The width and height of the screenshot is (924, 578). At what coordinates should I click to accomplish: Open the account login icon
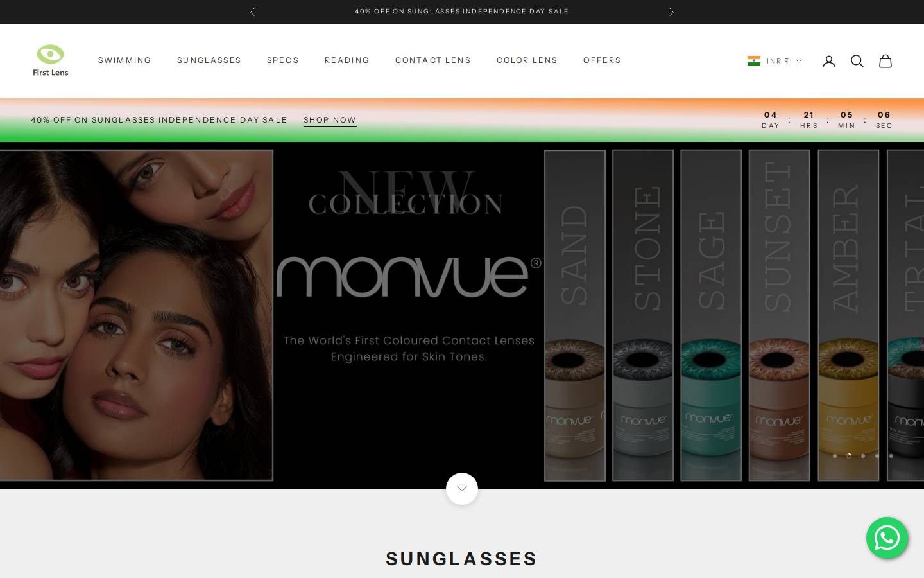coord(829,61)
